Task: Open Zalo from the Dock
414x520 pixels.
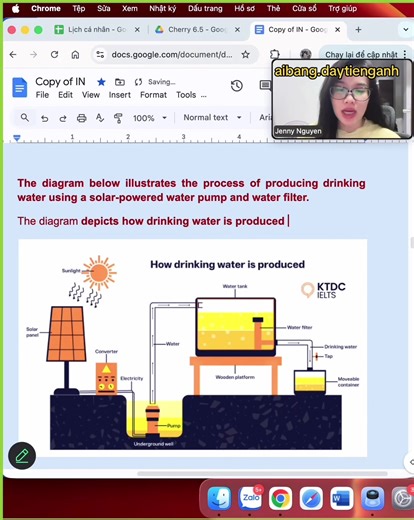Action: [250, 499]
